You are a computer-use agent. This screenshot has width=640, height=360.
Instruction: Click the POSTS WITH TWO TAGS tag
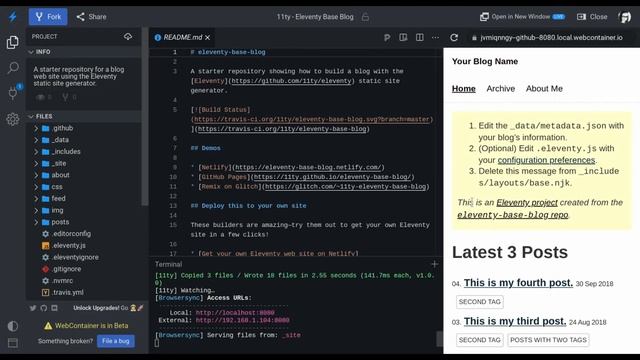(x=548, y=340)
